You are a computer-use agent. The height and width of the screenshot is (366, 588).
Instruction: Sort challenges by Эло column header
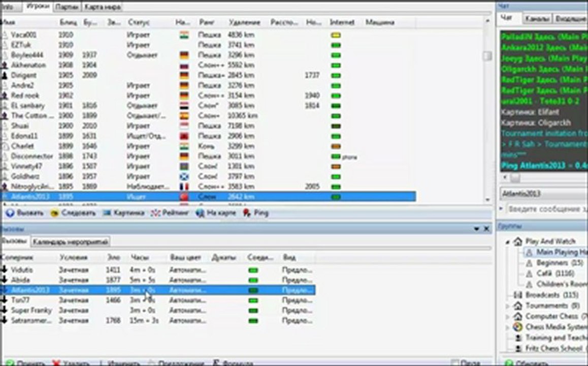tap(114, 258)
